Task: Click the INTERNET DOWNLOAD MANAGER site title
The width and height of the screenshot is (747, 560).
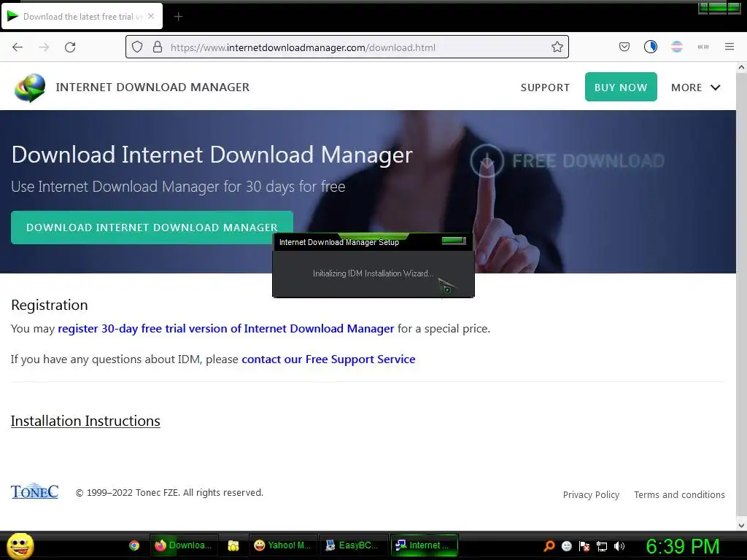Action: click(x=152, y=87)
